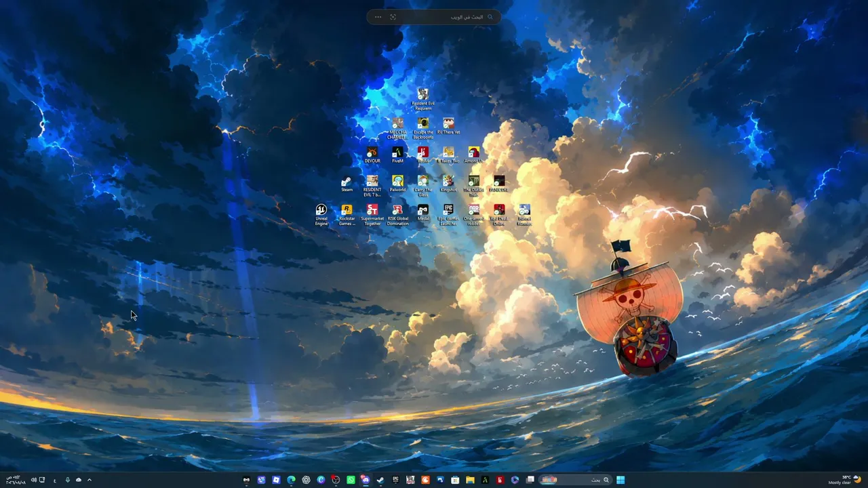
Task: Select the Supermarket Together desktop icon
Action: [372, 215]
